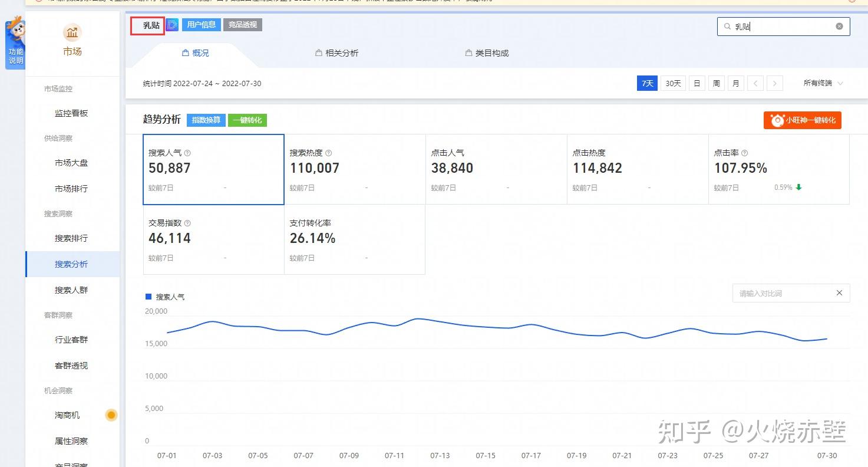Screen dimensions: 868x467
Task: Click the bag icon on the 类目构成 tab
Action: coord(469,53)
